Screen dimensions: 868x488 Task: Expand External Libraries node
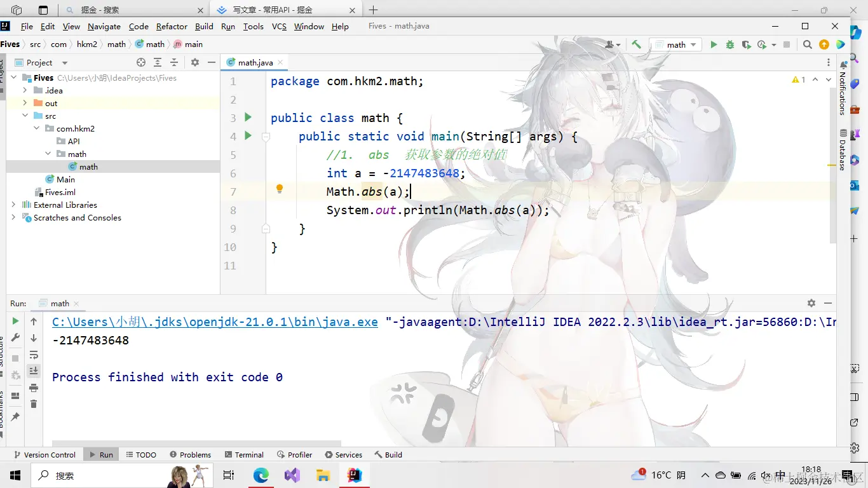[x=13, y=205]
